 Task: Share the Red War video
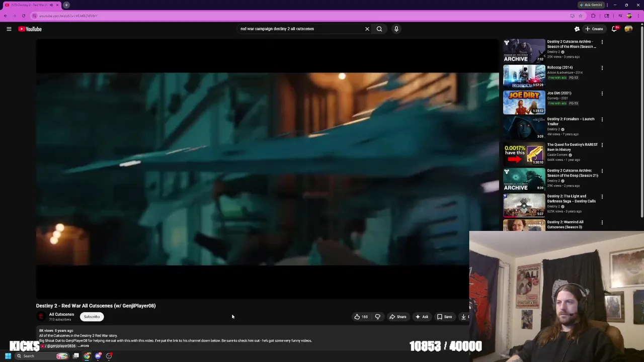(397, 317)
